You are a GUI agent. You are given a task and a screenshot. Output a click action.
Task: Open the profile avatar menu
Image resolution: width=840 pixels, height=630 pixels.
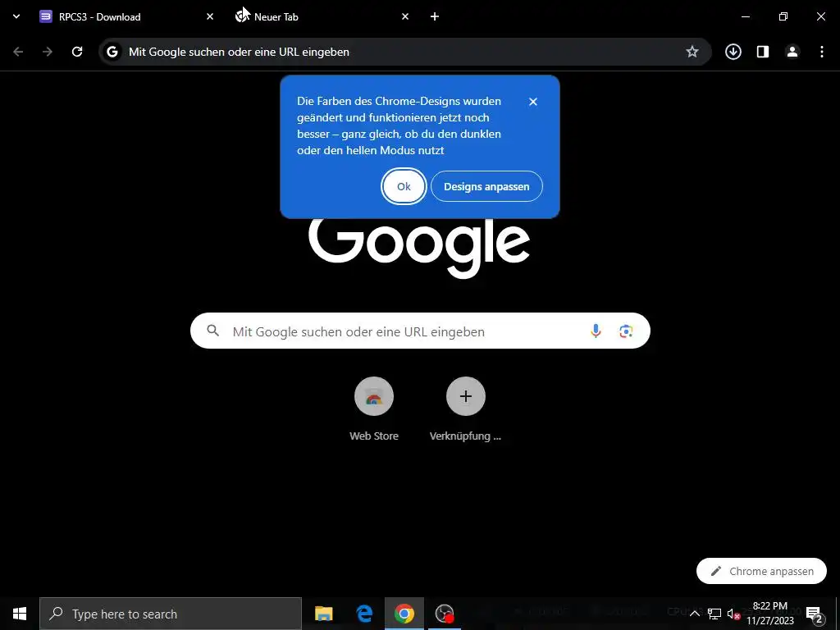click(792, 52)
